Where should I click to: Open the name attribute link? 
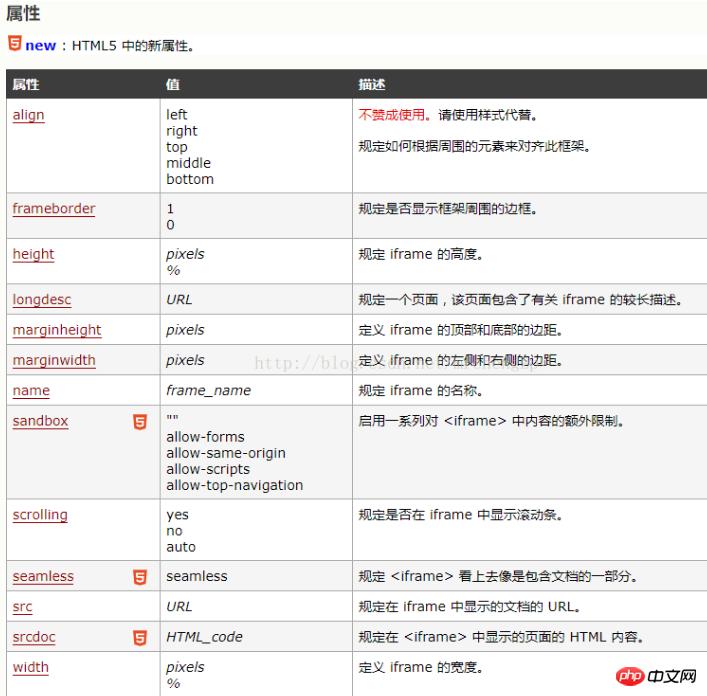(31, 390)
